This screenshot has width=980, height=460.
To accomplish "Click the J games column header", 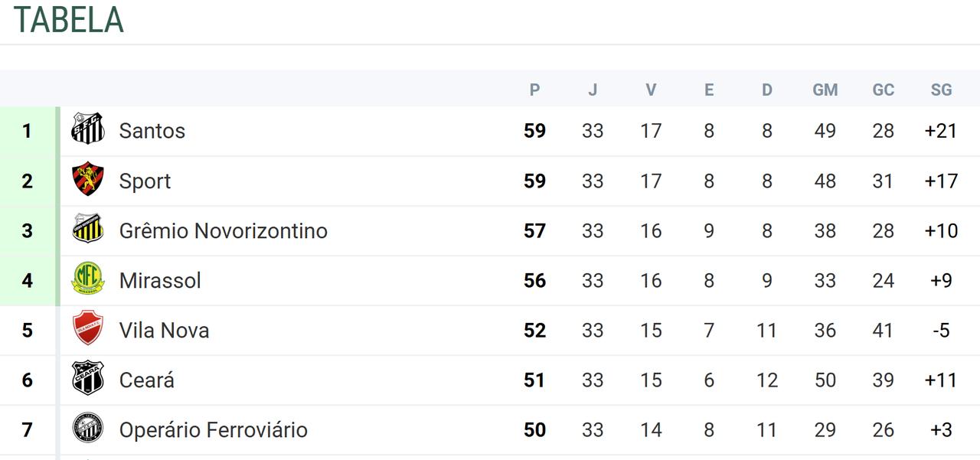I will coord(593,90).
